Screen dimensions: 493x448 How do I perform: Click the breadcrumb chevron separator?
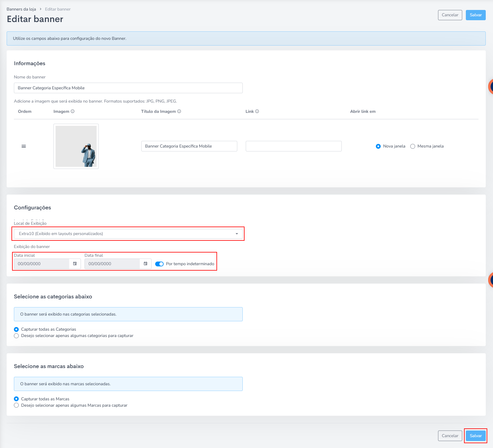point(40,9)
